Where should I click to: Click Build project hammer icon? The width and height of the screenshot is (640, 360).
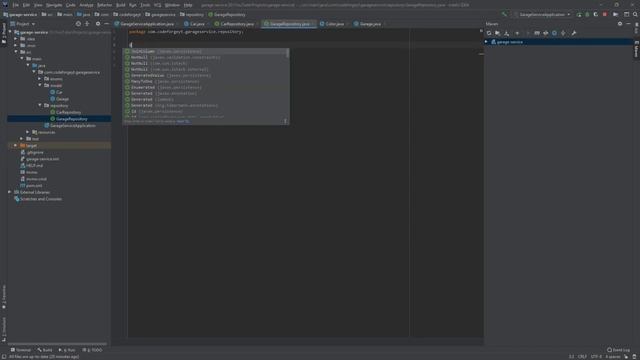(x=504, y=14)
